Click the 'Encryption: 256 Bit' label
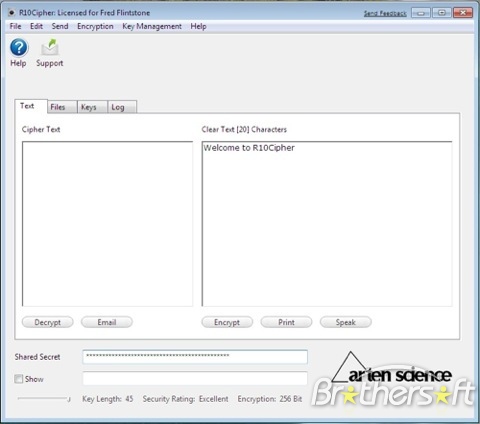The height and width of the screenshot is (424, 480). click(270, 399)
